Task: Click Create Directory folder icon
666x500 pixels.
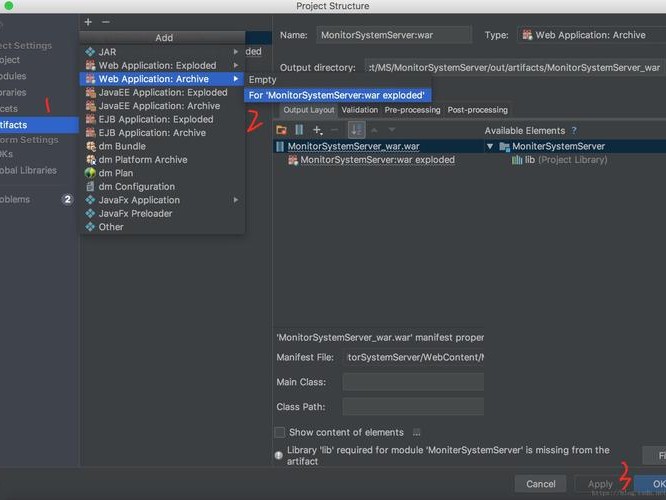Action: [281, 130]
